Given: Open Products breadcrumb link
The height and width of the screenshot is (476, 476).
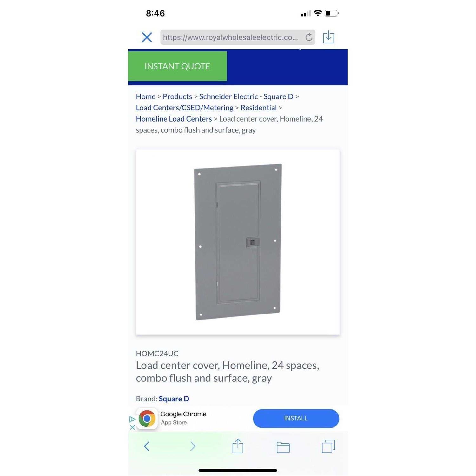Looking at the screenshot, I should point(177,96).
